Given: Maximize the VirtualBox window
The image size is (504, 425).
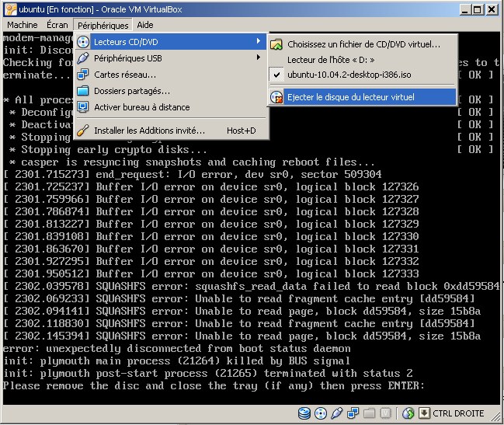Looking at the screenshot, I should click(x=478, y=9).
